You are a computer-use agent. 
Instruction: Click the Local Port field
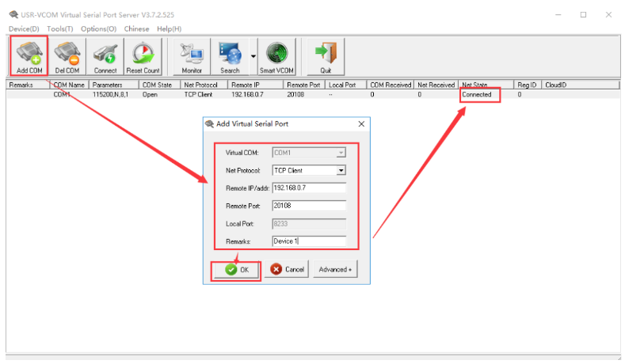click(x=309, y=224)
